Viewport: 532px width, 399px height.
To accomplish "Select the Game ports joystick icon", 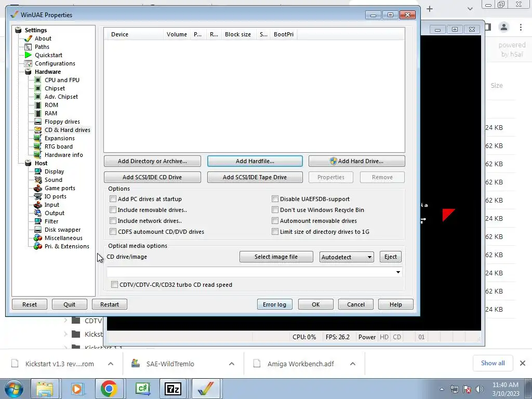I will click(38, 188).
